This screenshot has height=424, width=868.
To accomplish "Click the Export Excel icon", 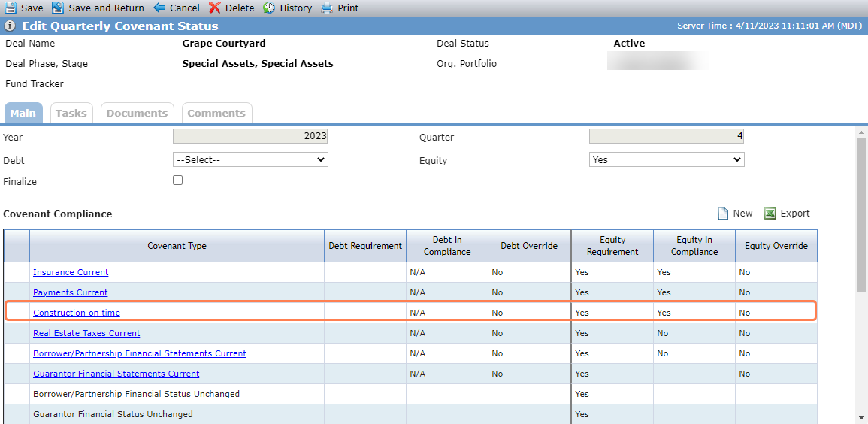I will click(770, 214).
